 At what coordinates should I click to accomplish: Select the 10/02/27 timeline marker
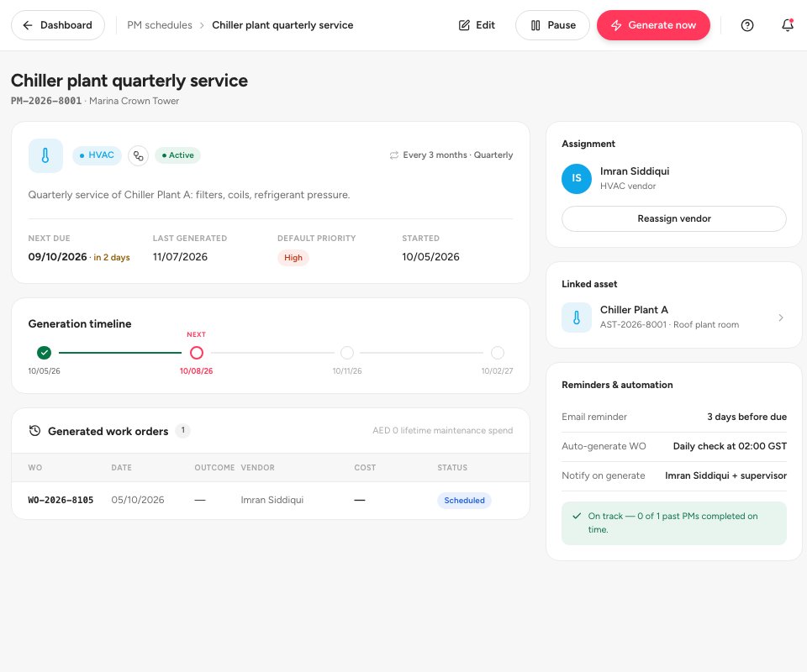pyautogui.click(x=497, y=353)
